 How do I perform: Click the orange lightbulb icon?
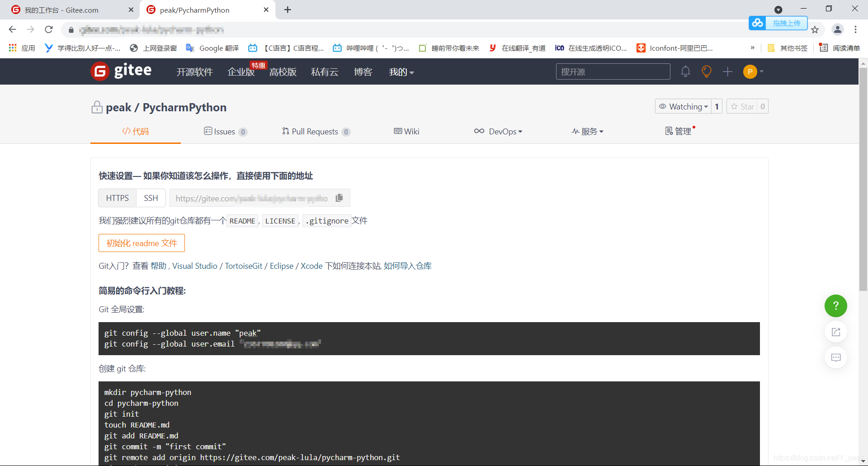tap(707, 71)
